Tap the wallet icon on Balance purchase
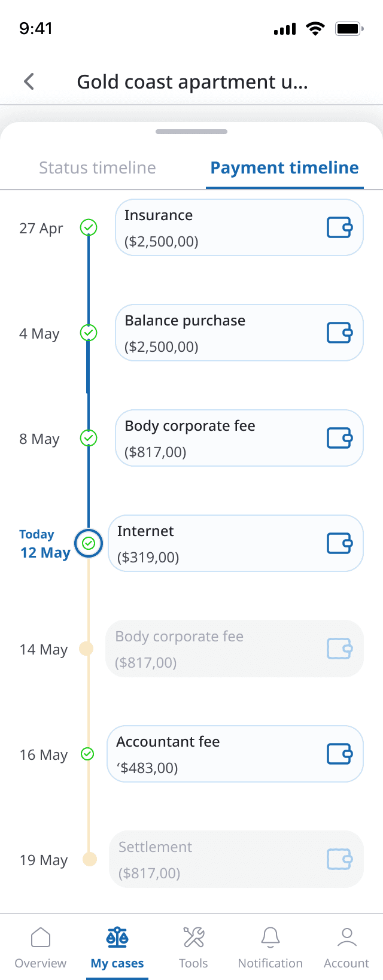This screenshot has width=383, height=980. click(x=339, y=333)
